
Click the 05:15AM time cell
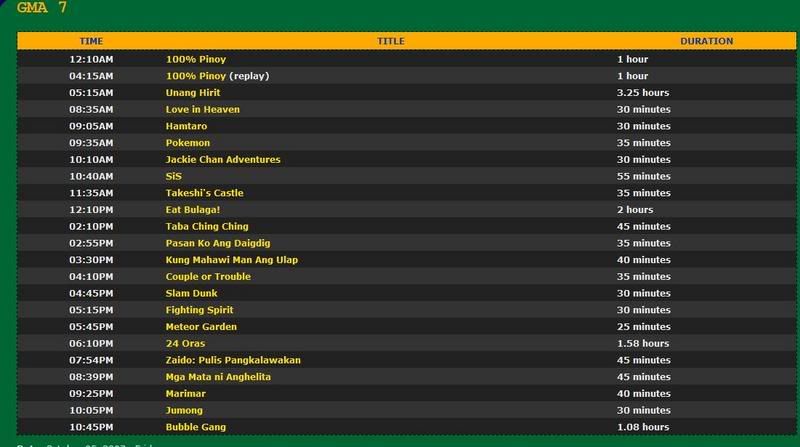(91, 93)
